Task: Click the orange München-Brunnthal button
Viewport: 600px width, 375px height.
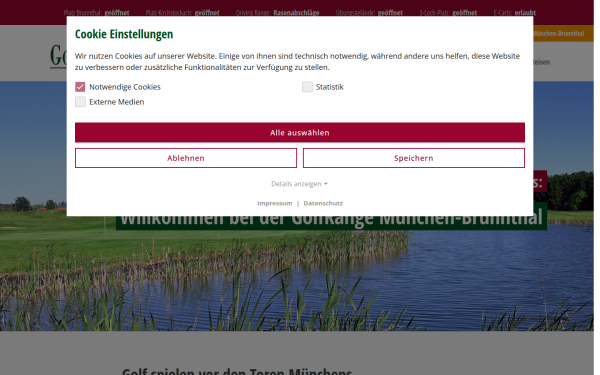Action: click(x=563, y=34)
